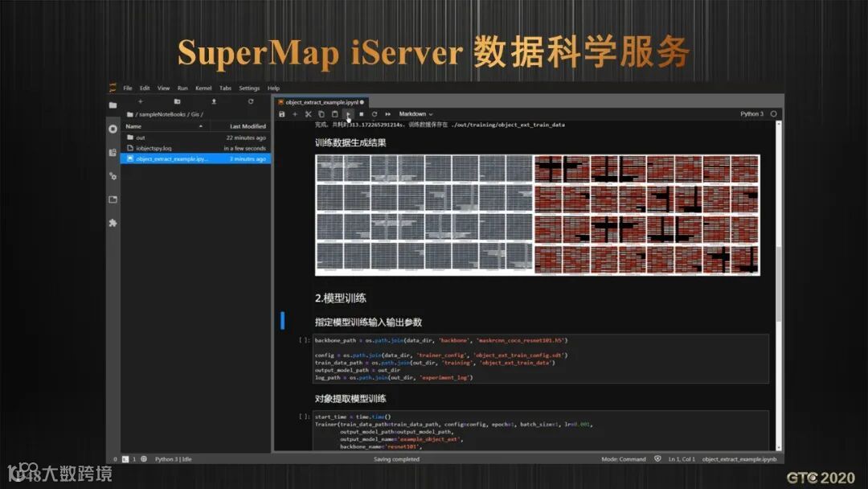Viewport: 868px width, 489px height.
Task: Select iobjectspy.log file
Action: pos(196,149)
